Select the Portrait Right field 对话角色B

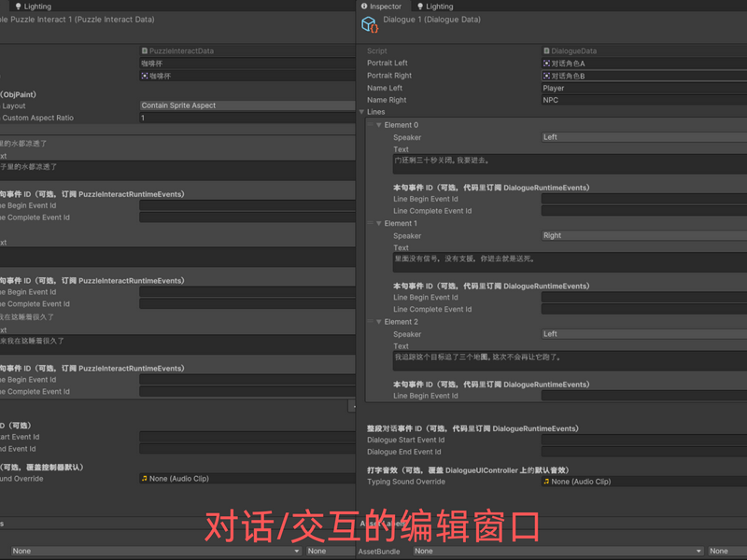click(644, 76)
